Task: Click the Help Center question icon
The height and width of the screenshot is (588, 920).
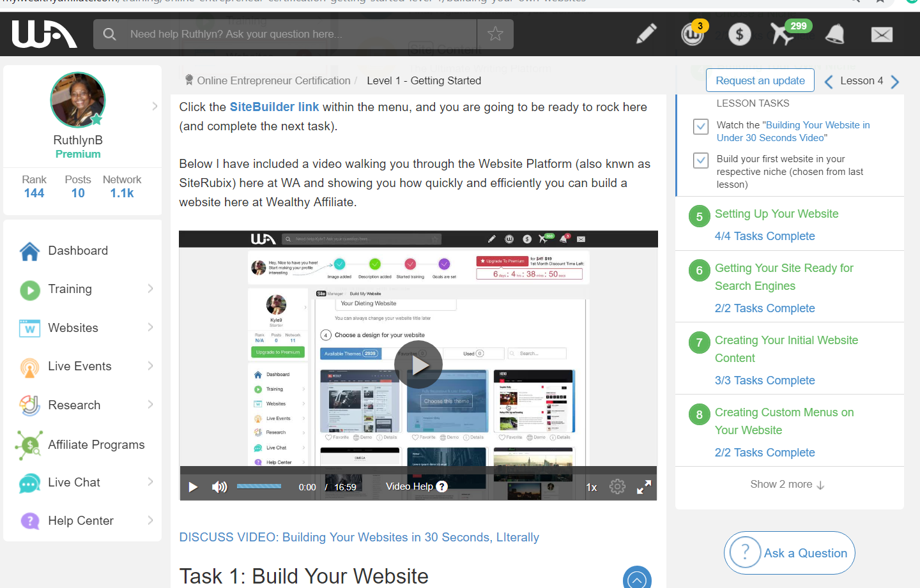Action: click(29, 521)
